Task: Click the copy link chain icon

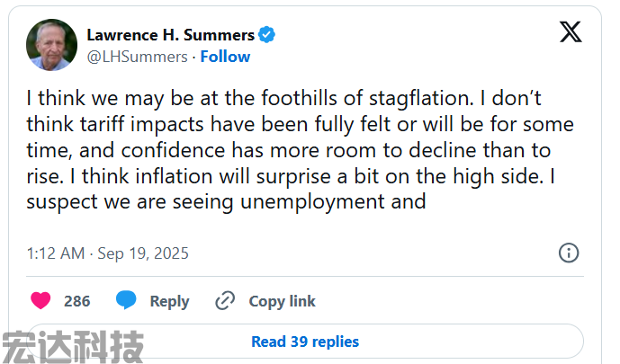Action: click(x=225, y=301)
